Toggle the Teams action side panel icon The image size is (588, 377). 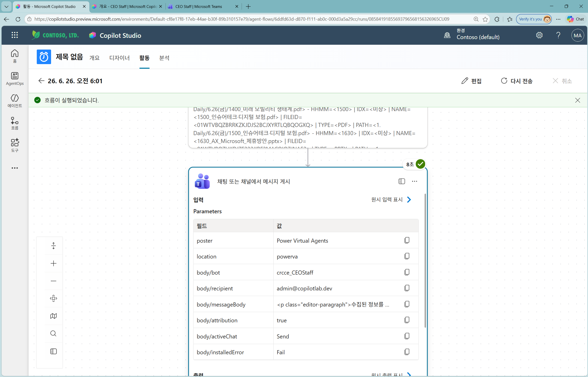click(402, 181)
